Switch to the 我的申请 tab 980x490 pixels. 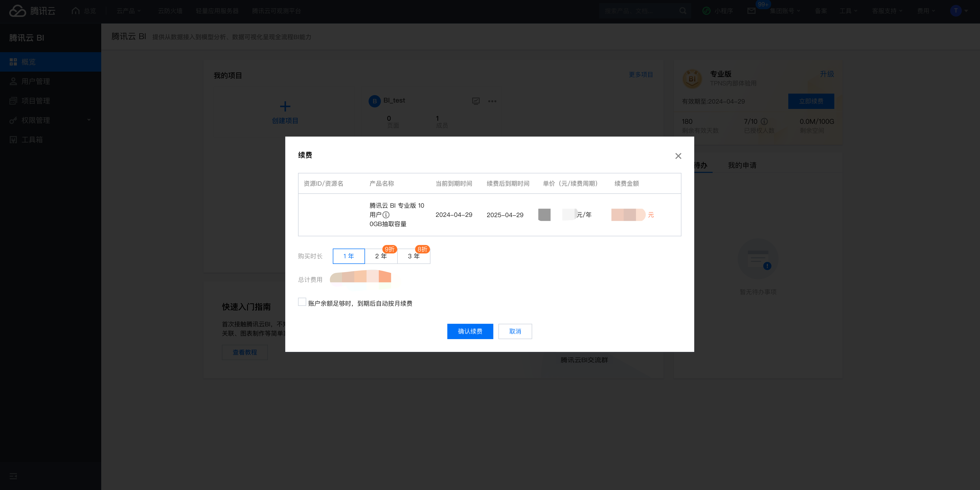click(x=742, y=165)
